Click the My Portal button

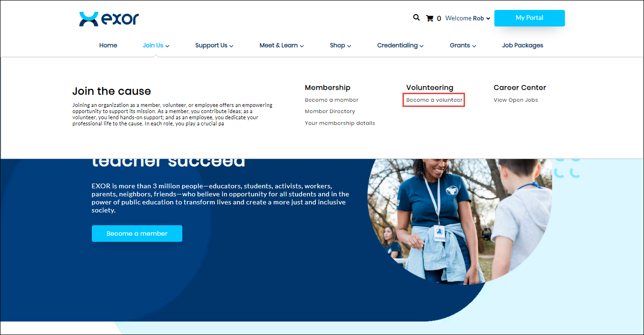tap(529, 18)
